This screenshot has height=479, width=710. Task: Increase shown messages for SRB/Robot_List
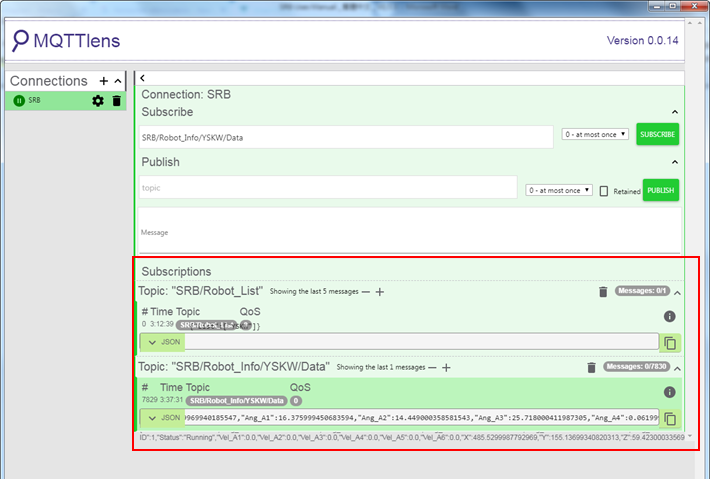(380, 292)
